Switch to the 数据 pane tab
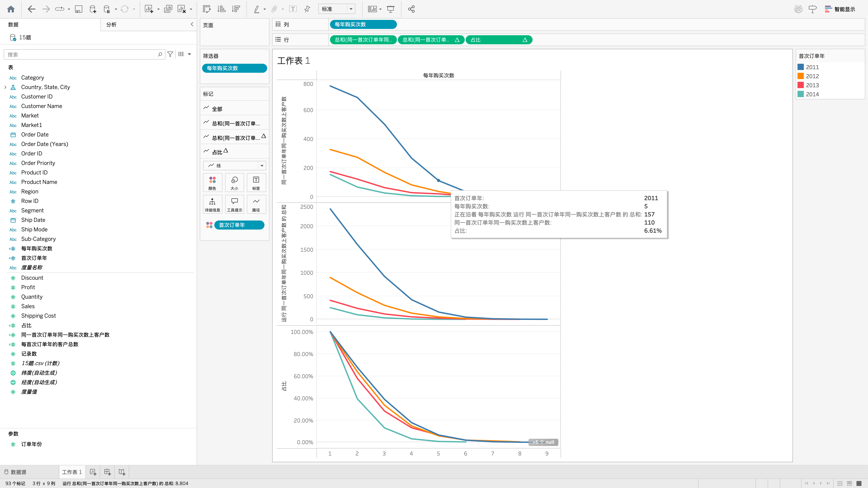This screenshot has height=488, width=868. click(x=14, y=25)
